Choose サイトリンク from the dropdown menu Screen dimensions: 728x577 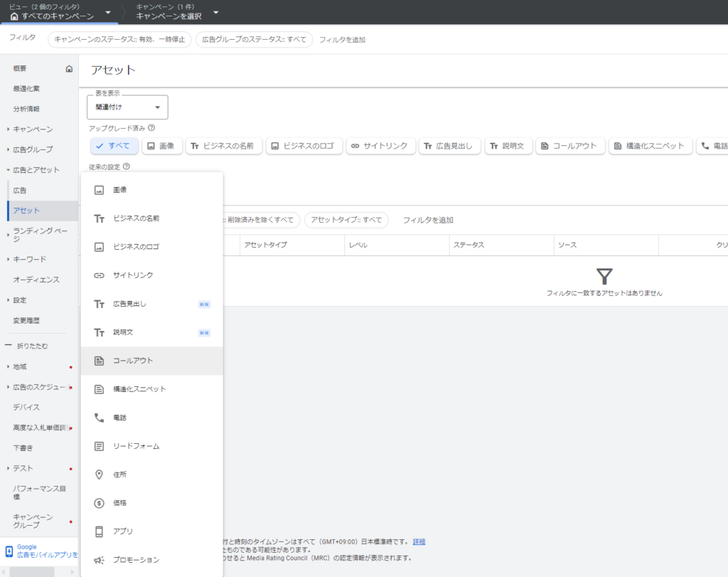pyautogui.click(x=152, y=275)
